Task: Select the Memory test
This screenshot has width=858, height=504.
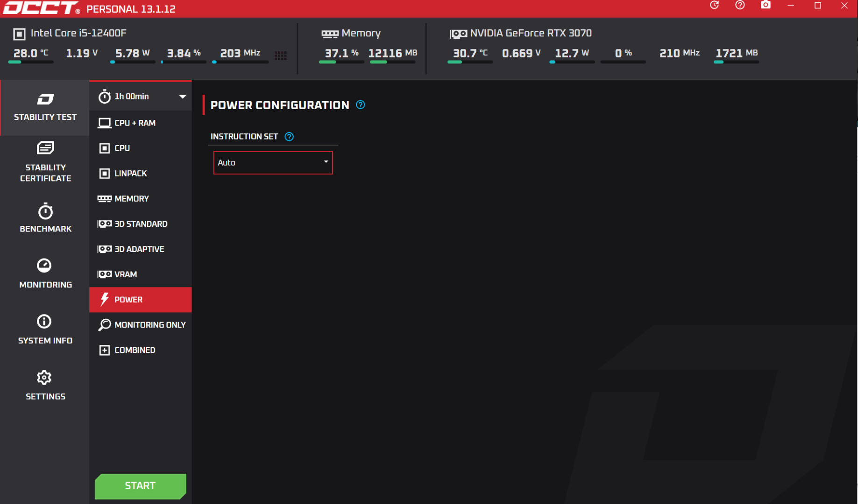Action: pyautogui.click(x=141, y=198)
